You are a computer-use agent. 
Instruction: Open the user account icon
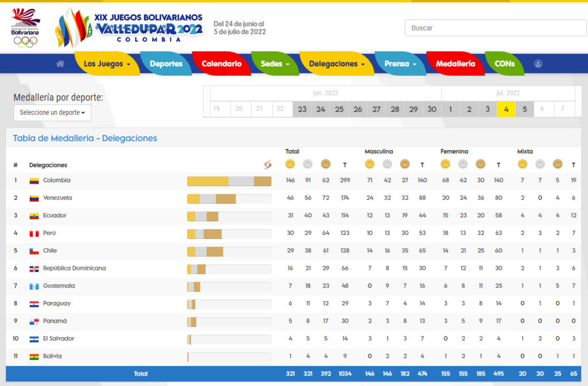[538, 64]
